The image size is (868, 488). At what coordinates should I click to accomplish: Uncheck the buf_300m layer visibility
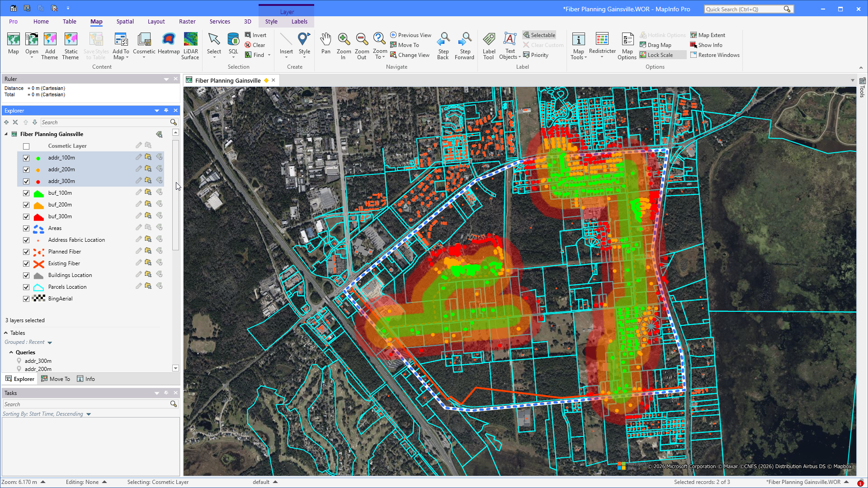(26, 216)
